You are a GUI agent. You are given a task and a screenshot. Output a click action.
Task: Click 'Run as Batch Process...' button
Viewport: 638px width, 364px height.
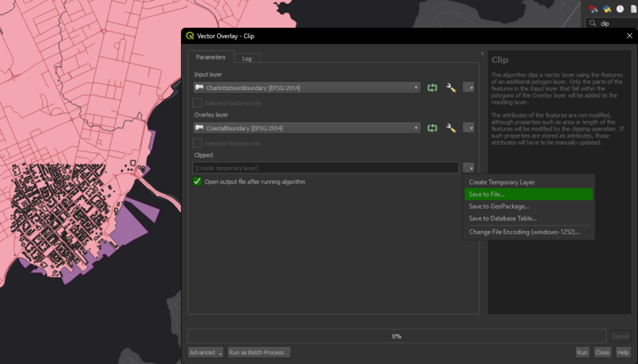(258, 352)
